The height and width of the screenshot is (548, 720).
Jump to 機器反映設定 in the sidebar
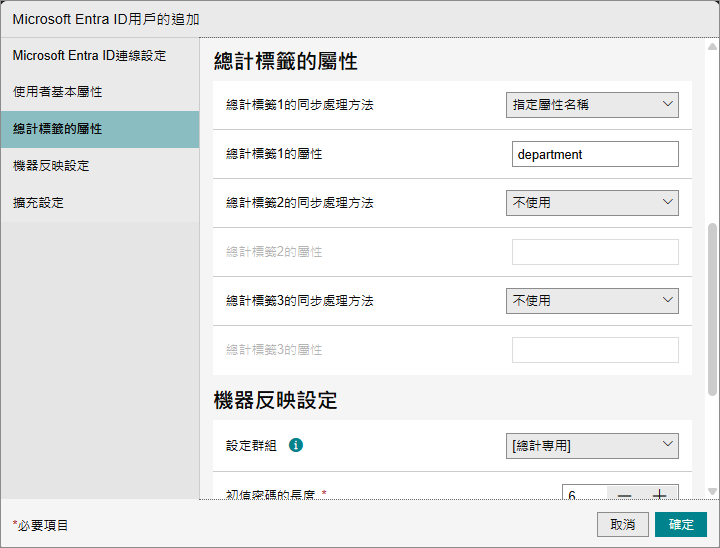pyautogui.click(x=51, y=166)
